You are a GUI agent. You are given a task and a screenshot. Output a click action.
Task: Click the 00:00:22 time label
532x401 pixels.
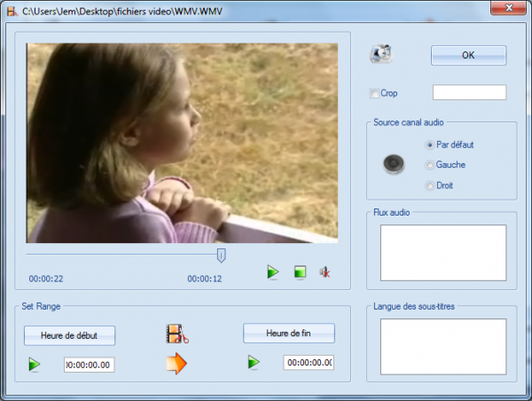(x=46, y=279)
